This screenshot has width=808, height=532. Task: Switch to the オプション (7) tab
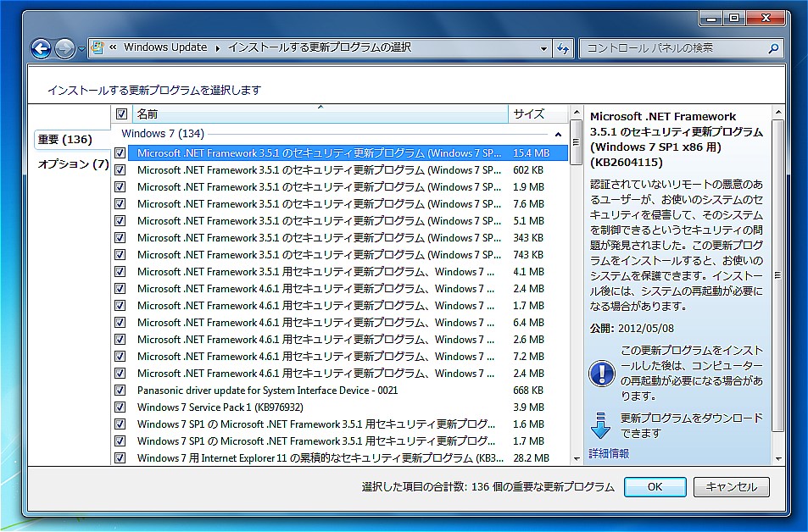tap(73, 164)
